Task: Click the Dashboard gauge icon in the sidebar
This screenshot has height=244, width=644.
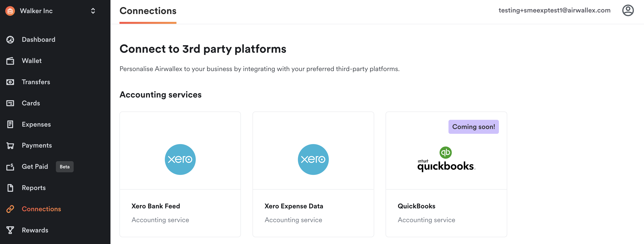Action: [x=10, y=40]
